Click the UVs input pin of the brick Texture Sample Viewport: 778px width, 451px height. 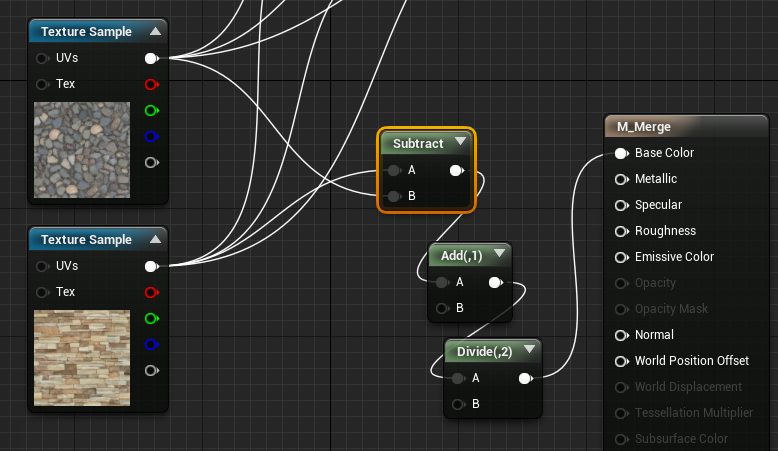pos(42,266)
